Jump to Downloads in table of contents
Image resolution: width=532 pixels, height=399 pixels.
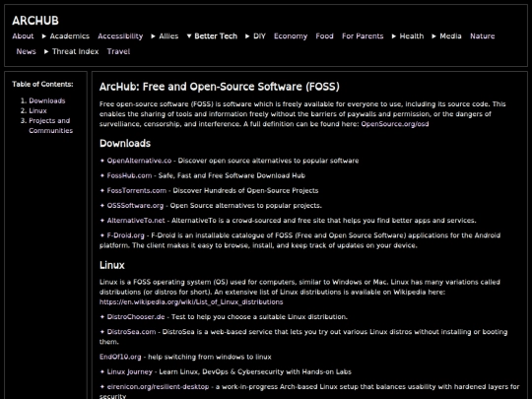47,100
